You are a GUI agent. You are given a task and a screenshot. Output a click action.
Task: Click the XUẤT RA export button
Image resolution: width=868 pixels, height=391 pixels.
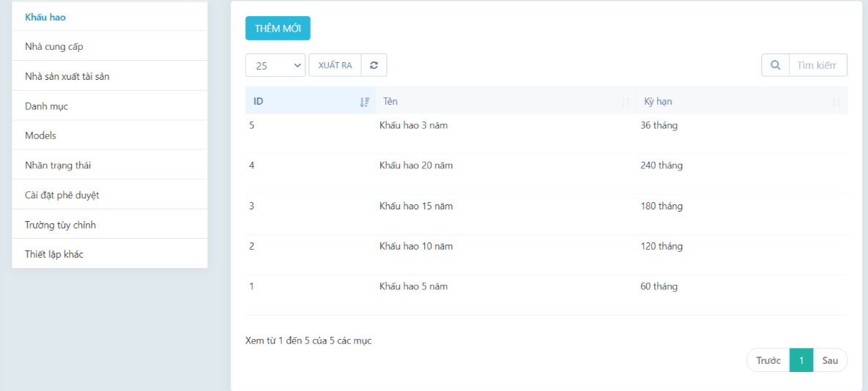[x=335, y=65]
